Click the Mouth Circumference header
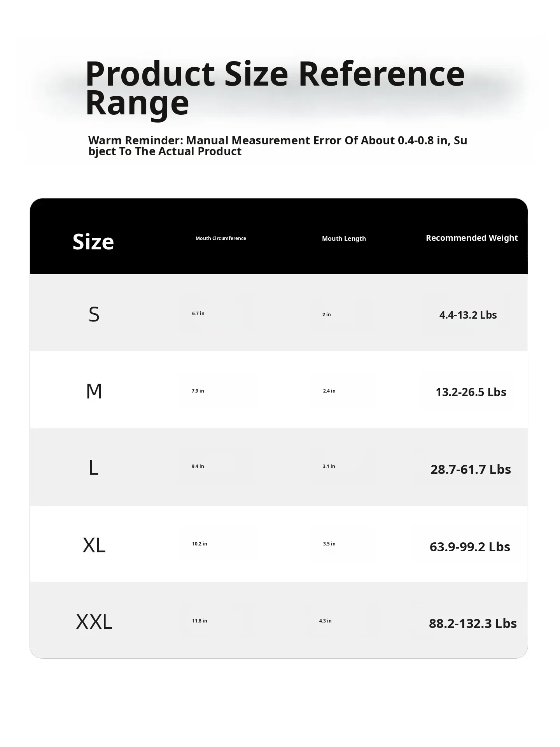Screen dimensions: 560x747 click(x=221, y=238)
